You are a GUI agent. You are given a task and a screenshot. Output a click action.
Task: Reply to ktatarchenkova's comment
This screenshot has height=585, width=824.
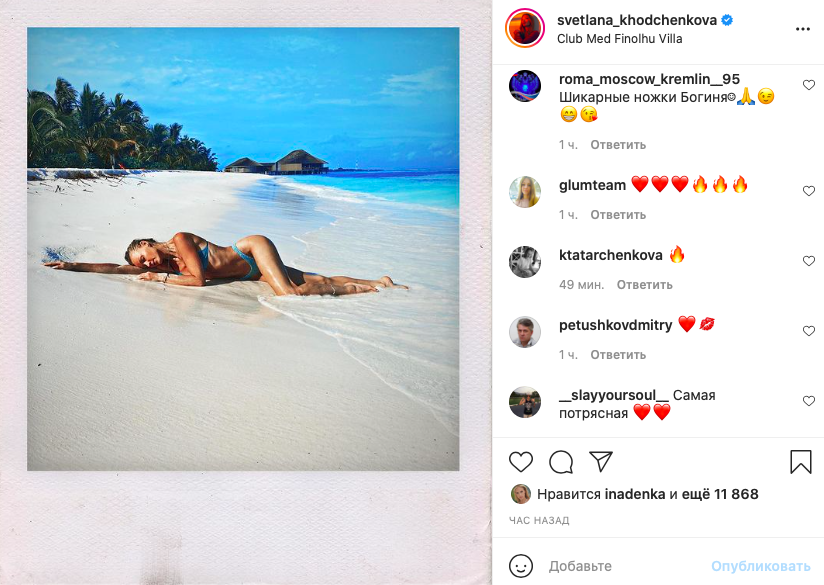[644, 285]
